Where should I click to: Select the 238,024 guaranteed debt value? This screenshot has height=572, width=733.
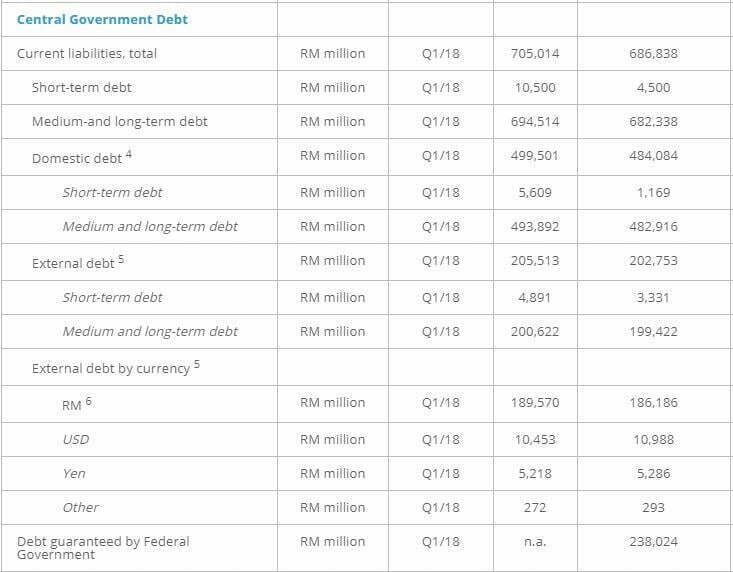pyautogui.click(x=653, y=542)
